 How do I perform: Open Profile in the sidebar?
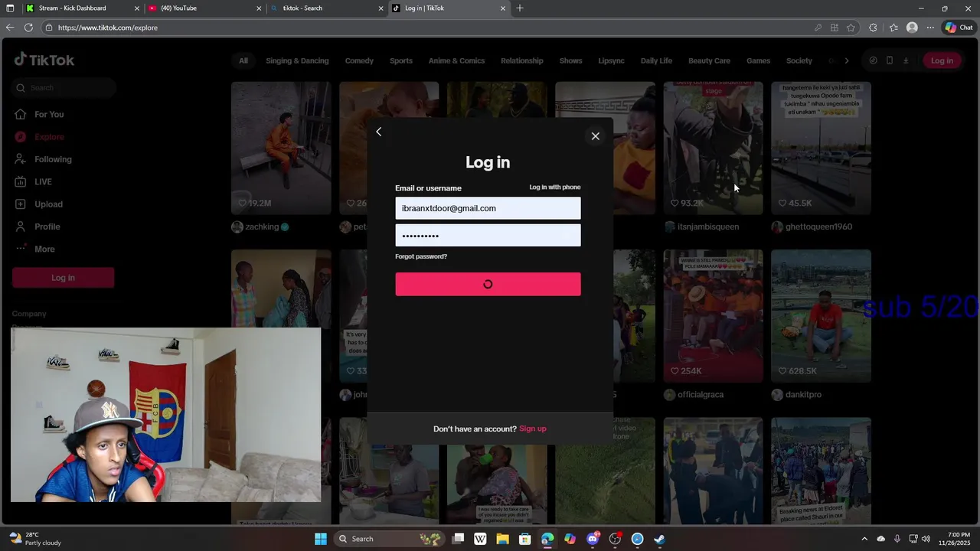(47, 227)
